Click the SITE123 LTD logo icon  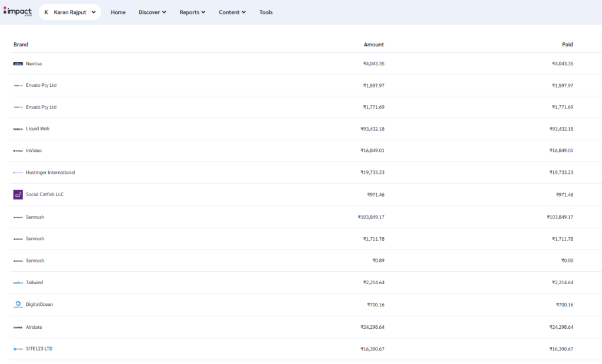tap(18, 349)
